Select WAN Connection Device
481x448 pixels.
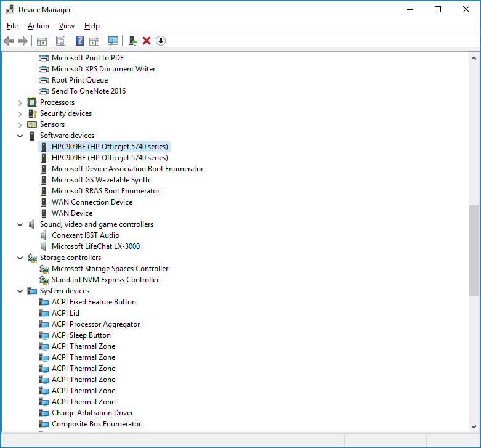(92, 202)
